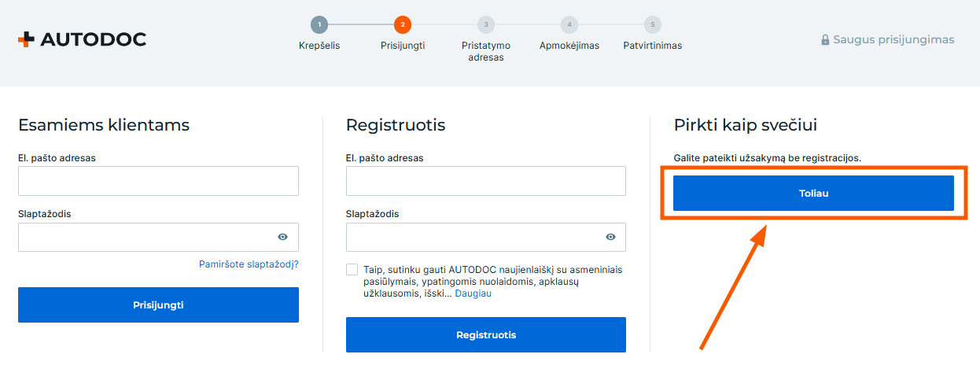980x369 pixels.
Task: Open Pamiršote slaptažodį link
Action: coord(249,264)
